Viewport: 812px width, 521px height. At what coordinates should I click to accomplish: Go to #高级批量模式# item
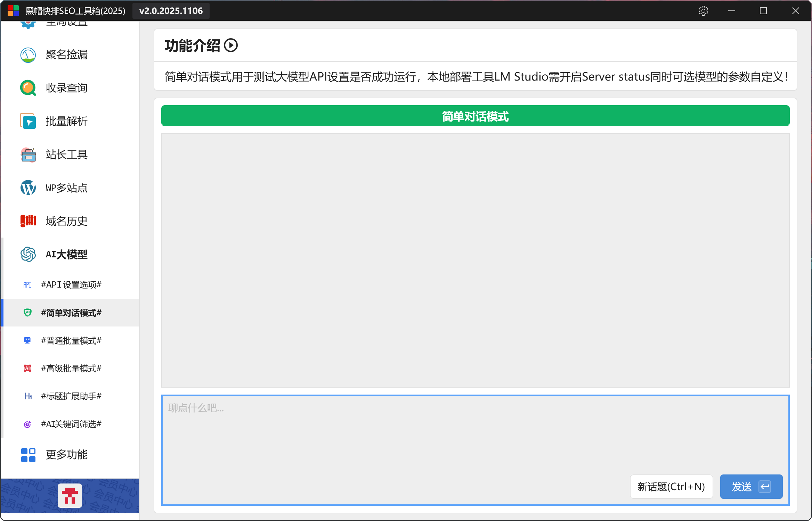click(71, 369)
